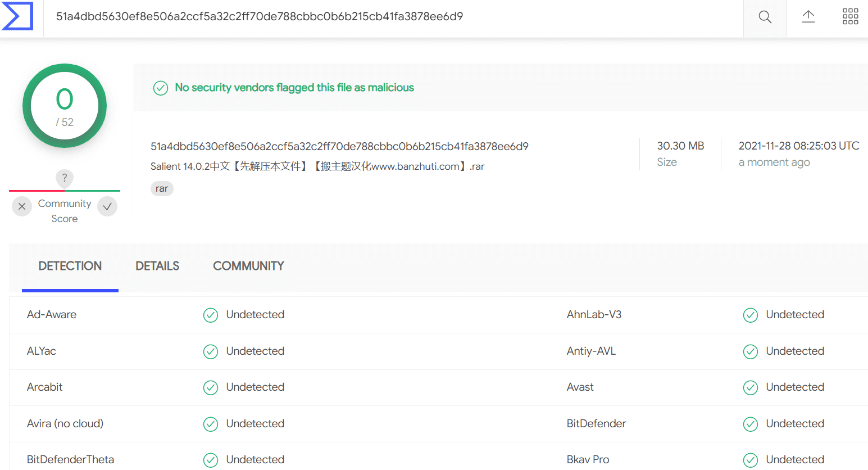Vote harmless with the checkmark icon
Screen dimensions: 868x470
[x=107, y=206]
